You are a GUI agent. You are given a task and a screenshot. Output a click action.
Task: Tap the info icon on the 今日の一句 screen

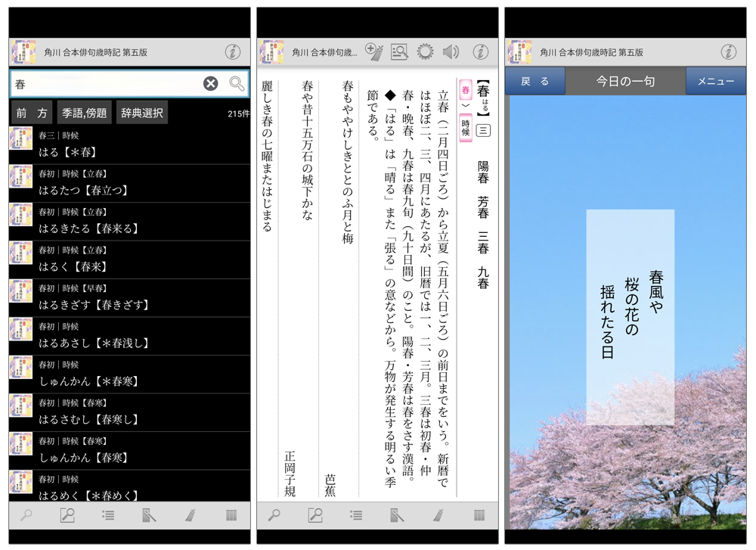[x=728, y=51]
